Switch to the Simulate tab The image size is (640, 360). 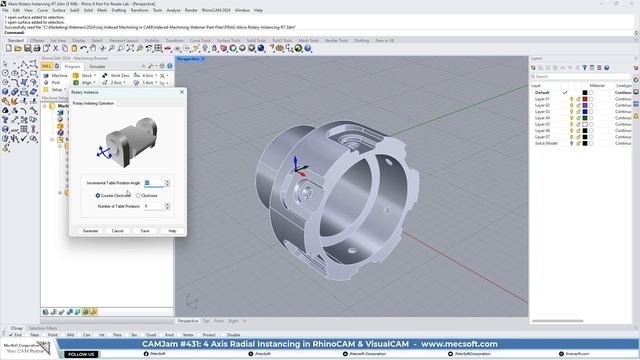(x=97, y=66)
